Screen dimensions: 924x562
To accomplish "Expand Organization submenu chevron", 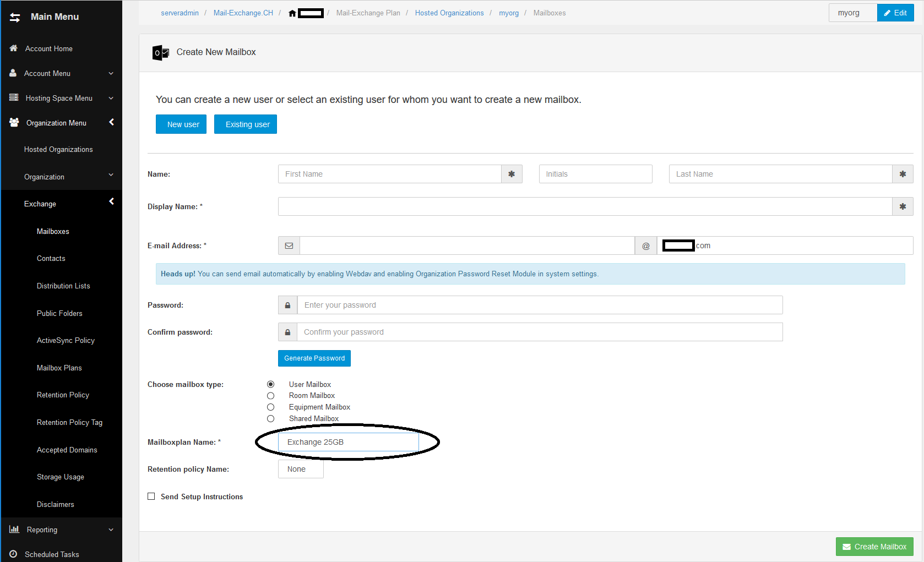I will [111, 175].
